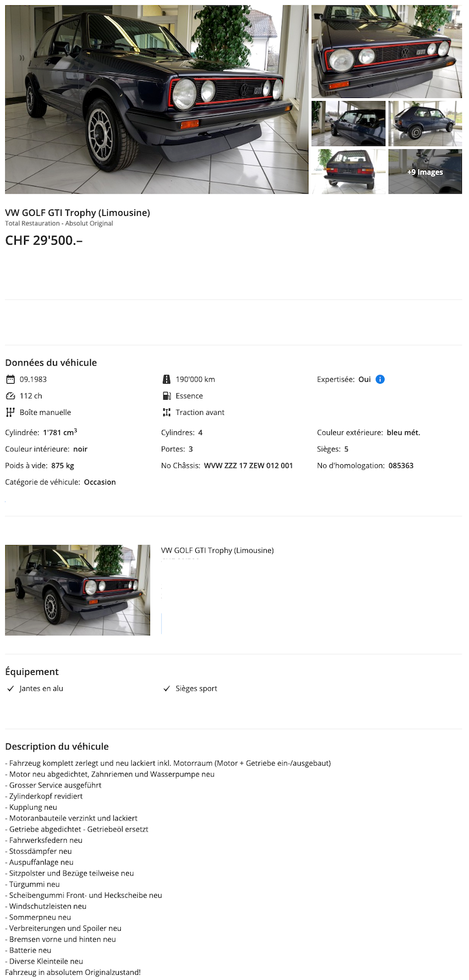Click the line Auspuffanlage neu
The image size is (469, 980).
click(39, 862)
